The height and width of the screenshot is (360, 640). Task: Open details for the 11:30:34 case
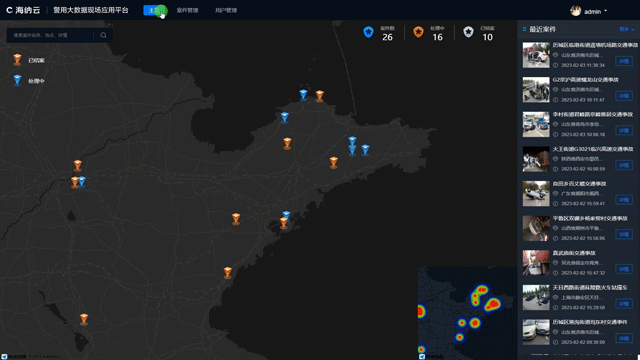point(624,61)
